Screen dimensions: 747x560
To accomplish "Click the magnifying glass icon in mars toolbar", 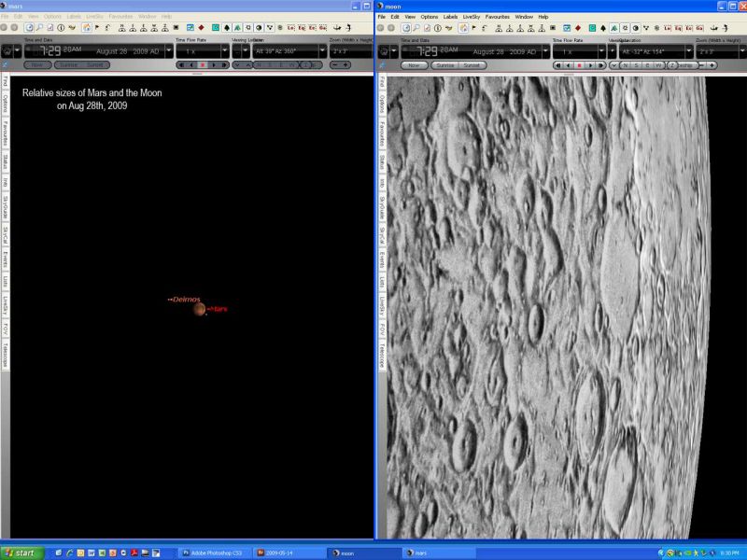I will click(x=39, y=28).
